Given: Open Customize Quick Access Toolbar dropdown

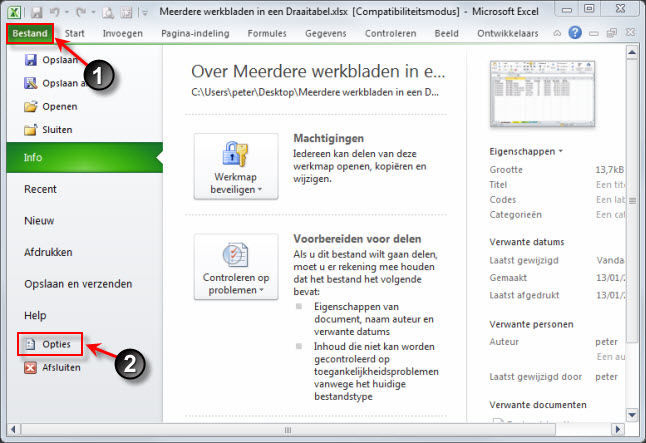Looking at the screenshot, I should point(145,12).
